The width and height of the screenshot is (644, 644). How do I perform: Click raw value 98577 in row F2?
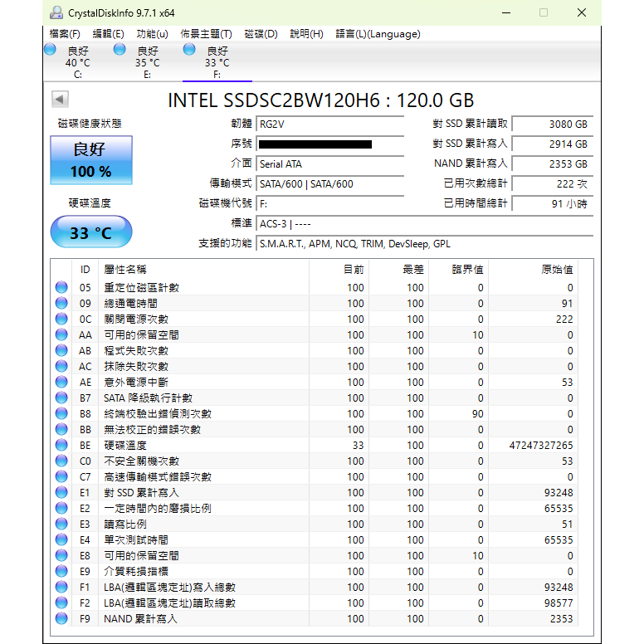[x=559, y=603]
